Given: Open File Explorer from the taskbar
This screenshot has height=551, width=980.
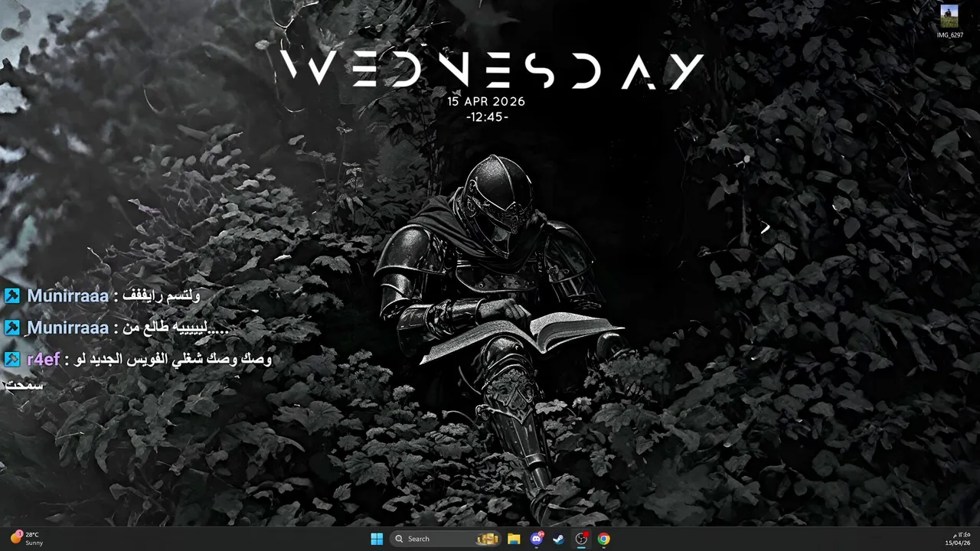Looking at the screenshot, I should 514,539.
